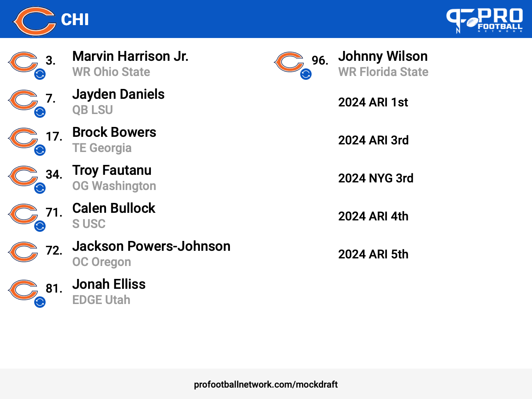Click the 2024 NYG 3rd future pick
532x399 pixels.
(376, 178)
